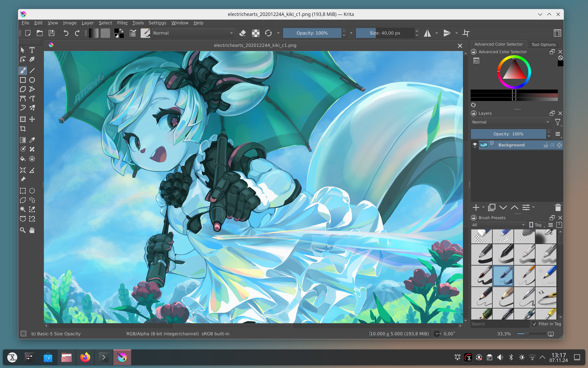Select the Pan hand tool
Image resolution: width=588 pixels, height=368 pixels.
[x=32, y=230]
